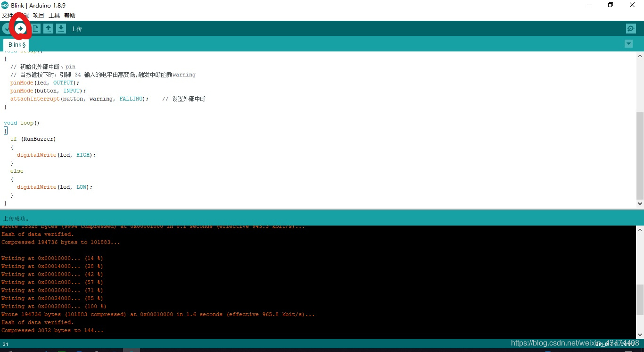Click console line Compressed 194736 bytes to 101883
This screenshot has height=352, width=644.
(x=61, y=242)
